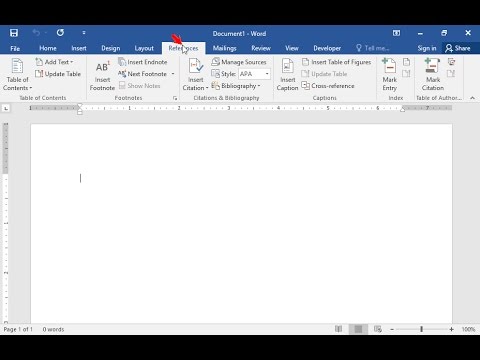Viewport: 480px width, 360px height.
Task: Click Insert Table of Authorities icon
Action: (x=451, y=62)
